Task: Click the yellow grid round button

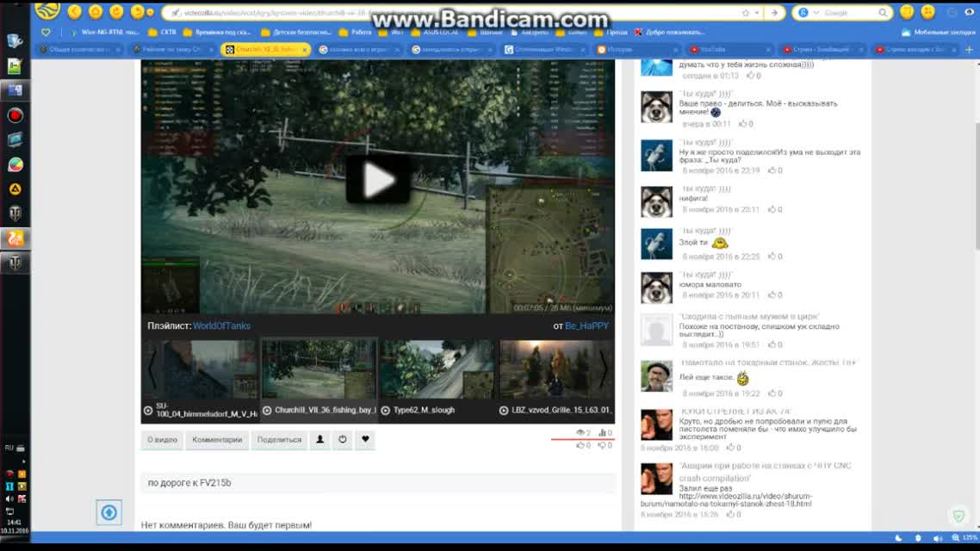Action: 928,12
